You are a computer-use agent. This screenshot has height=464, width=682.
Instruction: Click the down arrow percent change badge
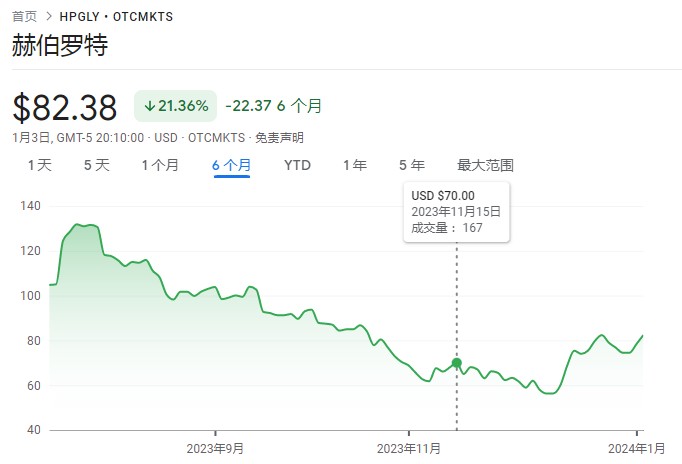(175, 106)
